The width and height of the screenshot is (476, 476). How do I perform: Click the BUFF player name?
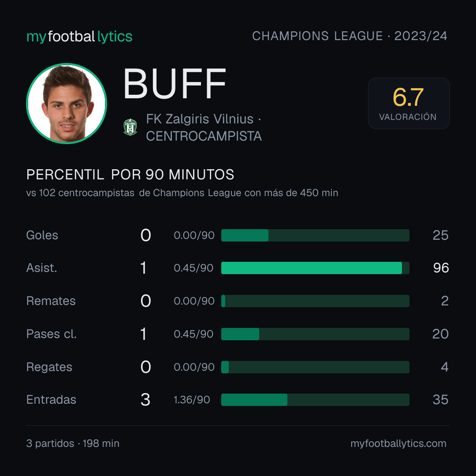click(175, 84)
